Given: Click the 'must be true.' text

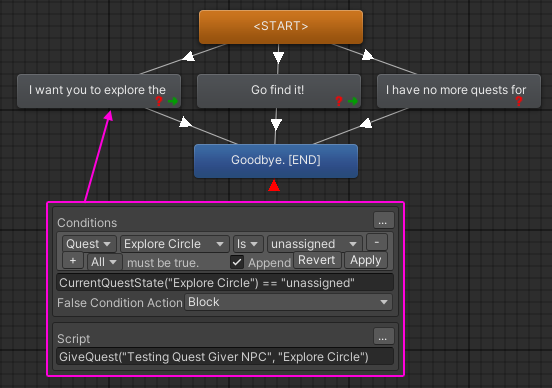Looking at the screenshot, I should click(163, 263).
